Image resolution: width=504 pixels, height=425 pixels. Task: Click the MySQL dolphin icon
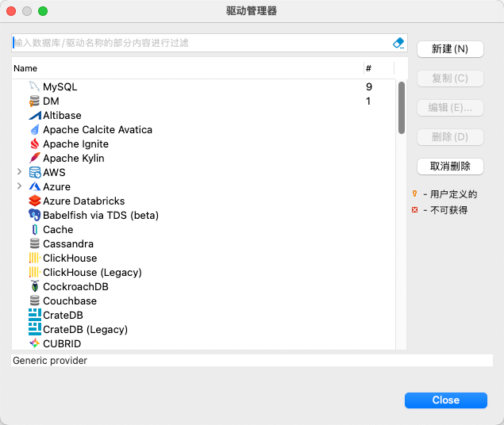coord(34,86)
